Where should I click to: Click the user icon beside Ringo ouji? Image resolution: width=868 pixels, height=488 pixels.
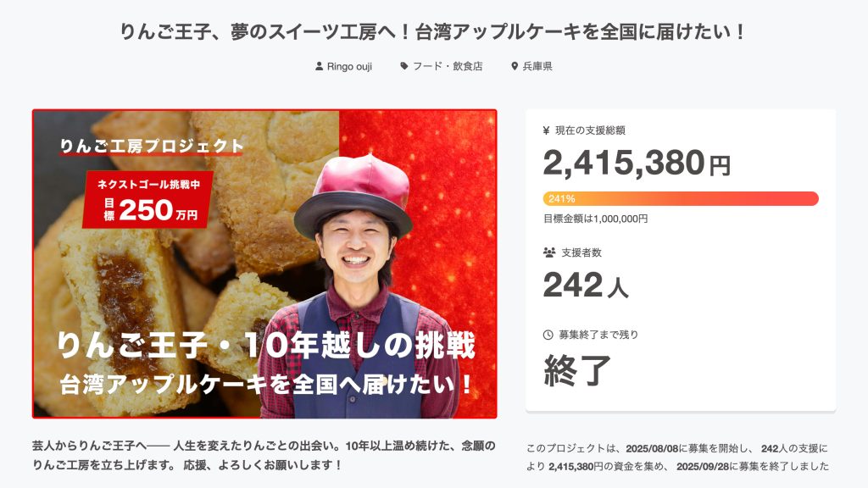click(319, 66)
